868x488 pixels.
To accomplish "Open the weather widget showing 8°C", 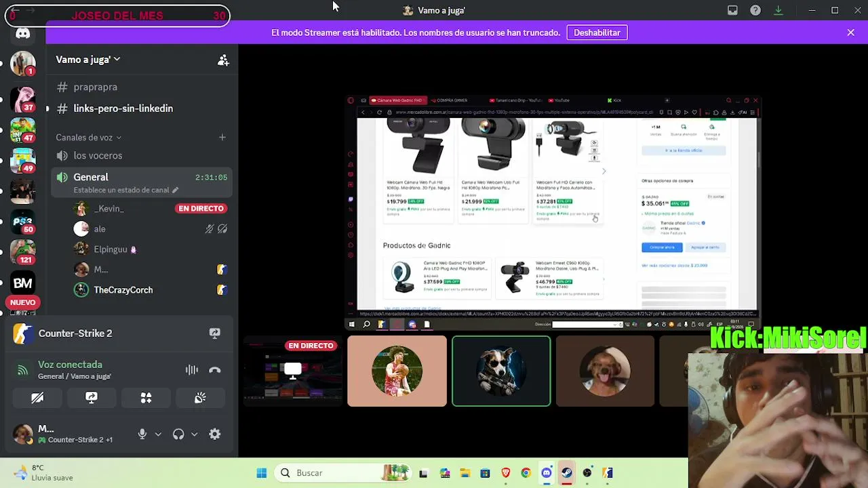I will 42,472.
